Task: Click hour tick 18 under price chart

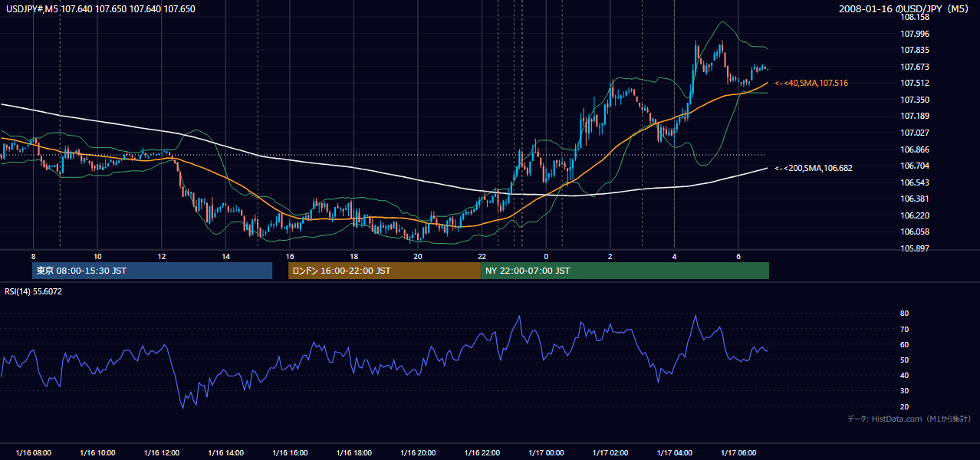Action: [x=354, y=256]
